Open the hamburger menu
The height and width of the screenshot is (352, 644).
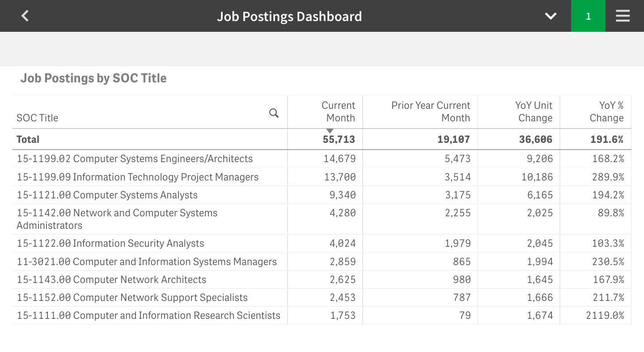pos(623,16)
